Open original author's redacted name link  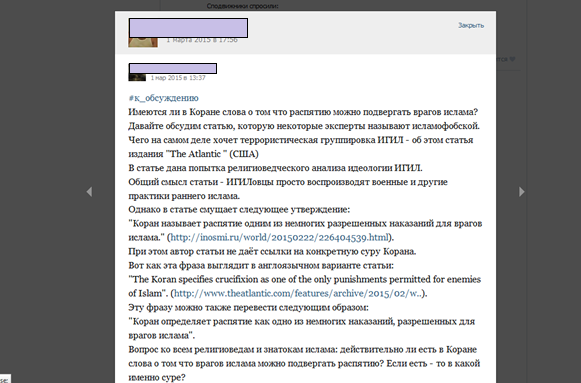(173, 68)
